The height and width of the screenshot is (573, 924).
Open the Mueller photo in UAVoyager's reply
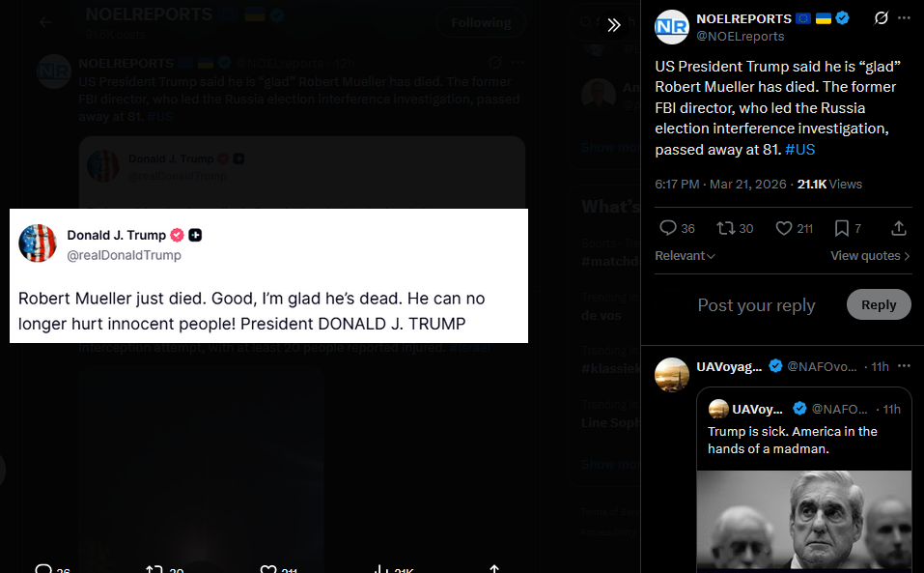point(803,519)
